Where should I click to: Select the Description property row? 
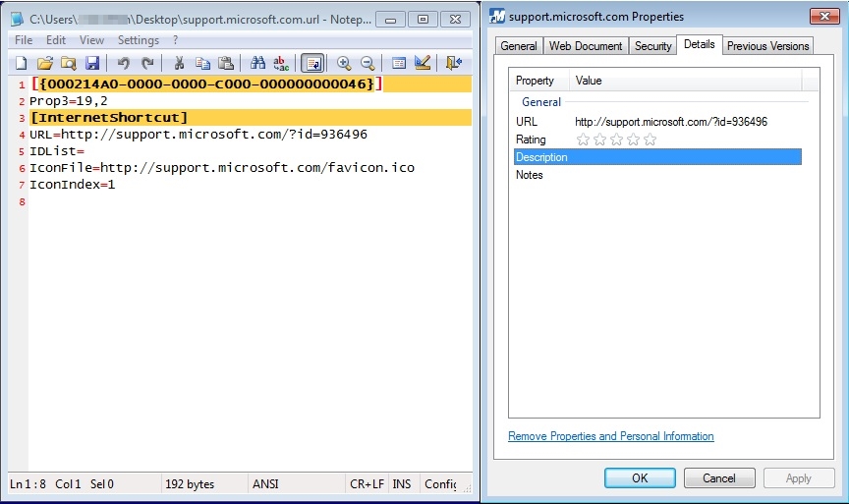point(657,157)
